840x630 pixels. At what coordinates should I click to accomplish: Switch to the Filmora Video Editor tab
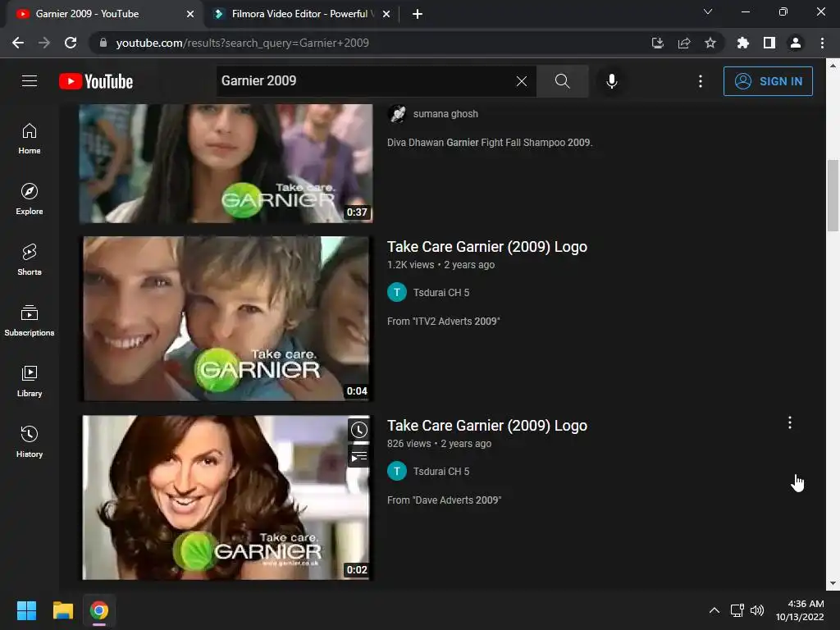[300, 14]
